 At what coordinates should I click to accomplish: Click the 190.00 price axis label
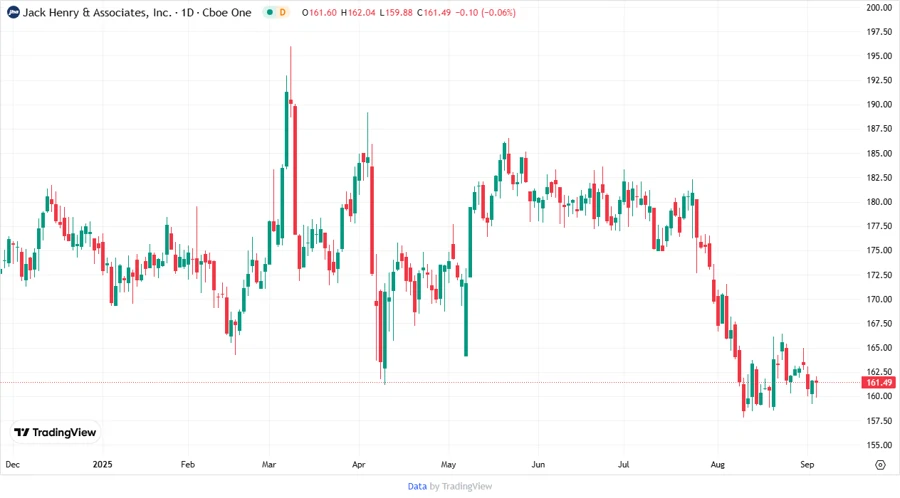pos(879,104)
